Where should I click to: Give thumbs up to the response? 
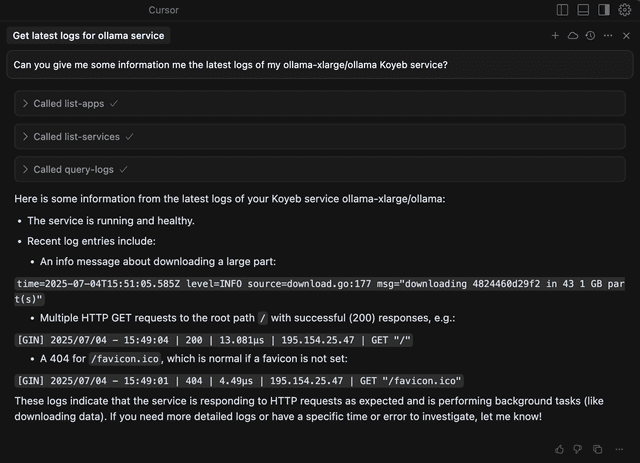[560, 450]
